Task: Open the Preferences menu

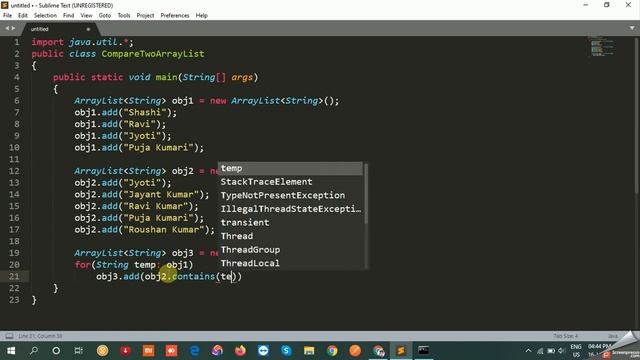Action: pyautogui.click(x=175, y=16)
